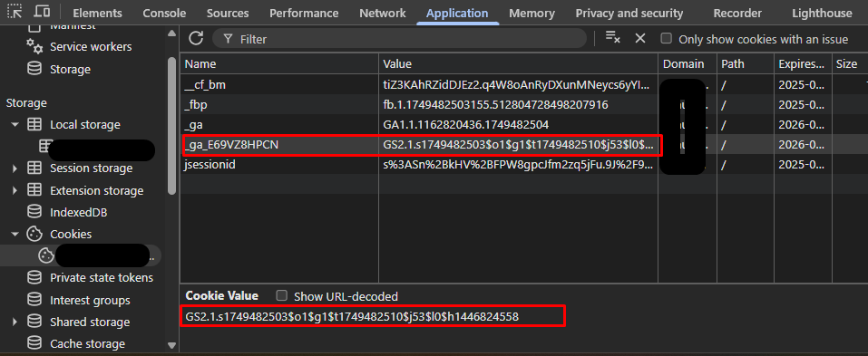Click the full cookie value text in preview
Screen dimensions: 868x356
pyautogui.click(x=352, y=316)
